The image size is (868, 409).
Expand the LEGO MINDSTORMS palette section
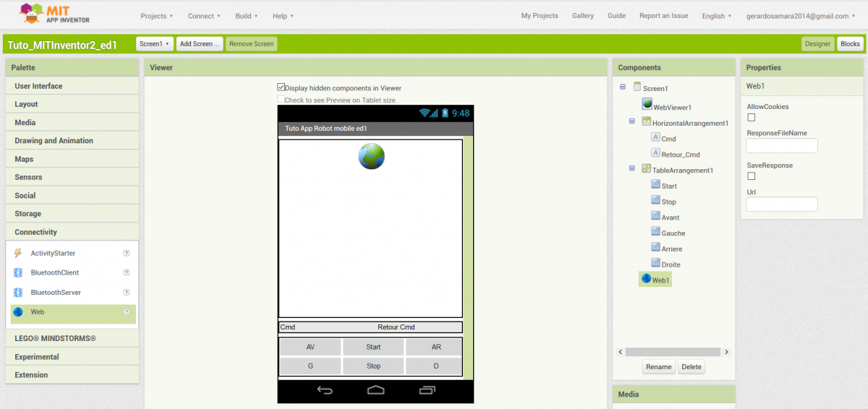click(x=72, y=338)
